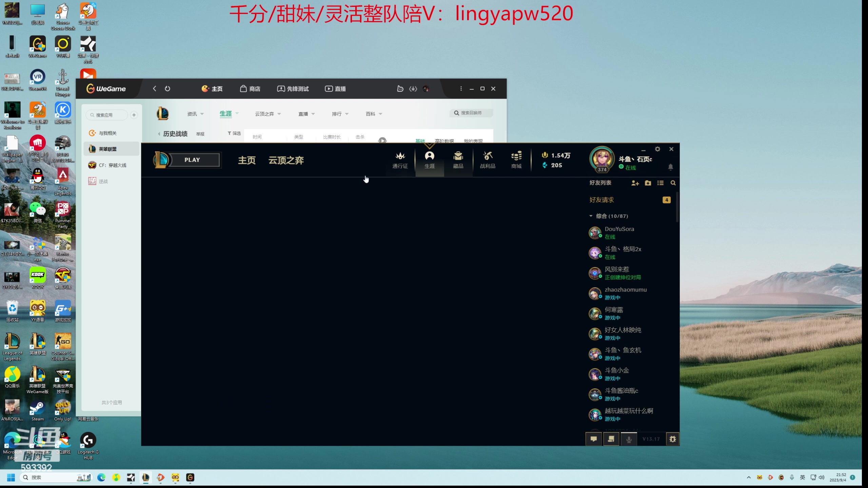The width and height of the screenshot is (868, 488).
Task: Open the 藏品 collection icon
Action: pyautogui.click(x=458, y=160)
